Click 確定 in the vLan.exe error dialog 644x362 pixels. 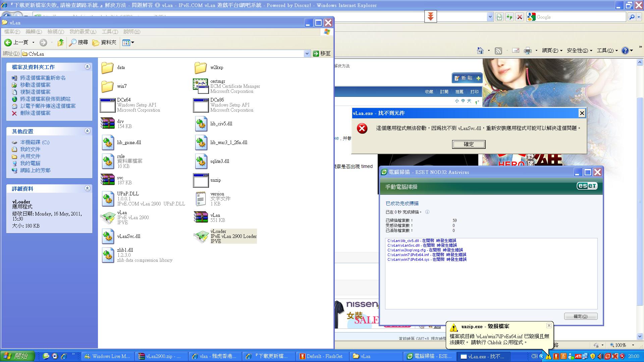point(469,144)
